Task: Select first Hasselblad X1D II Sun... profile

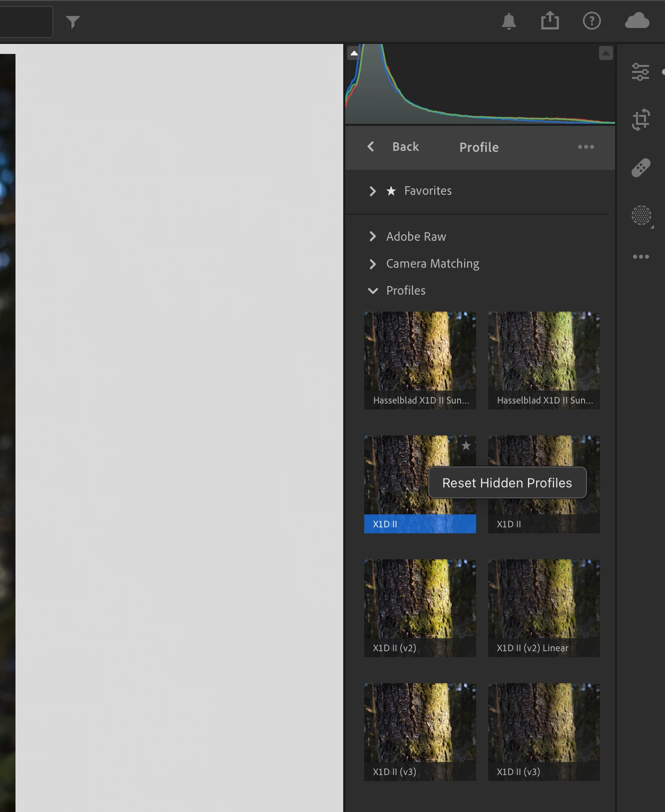Action: (x=420, y=361)
